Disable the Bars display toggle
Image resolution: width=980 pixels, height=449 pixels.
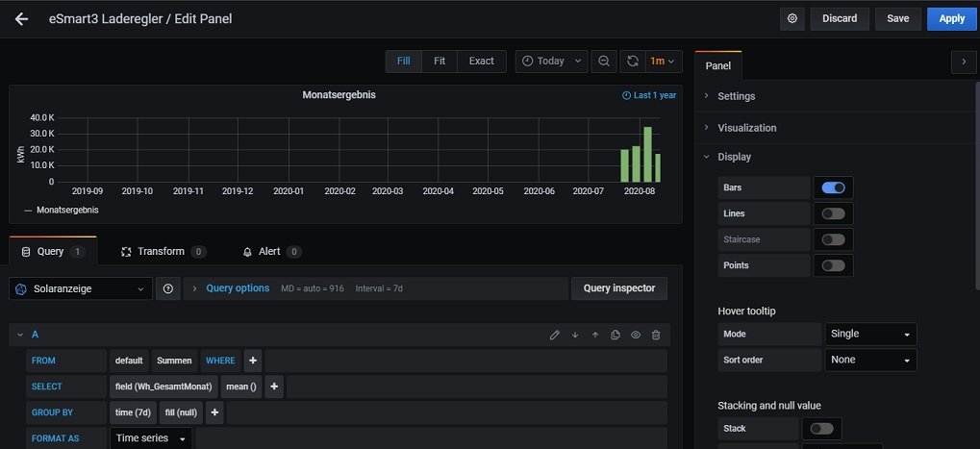833,187
